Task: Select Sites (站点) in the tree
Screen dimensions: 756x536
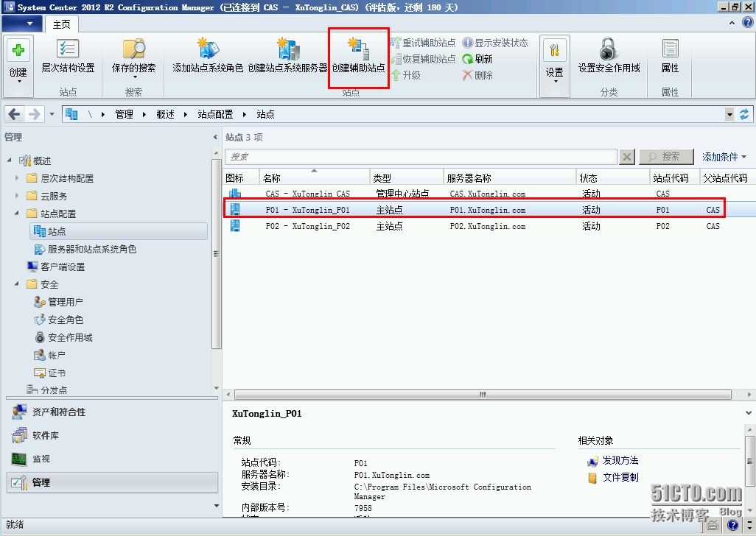Action: pos(118,231)
